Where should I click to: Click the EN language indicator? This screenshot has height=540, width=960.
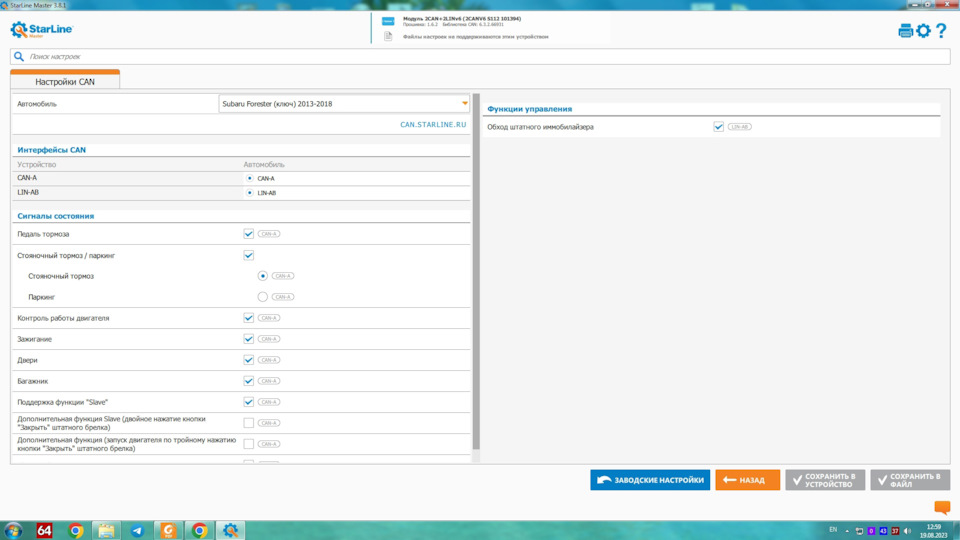coord(833,530)
